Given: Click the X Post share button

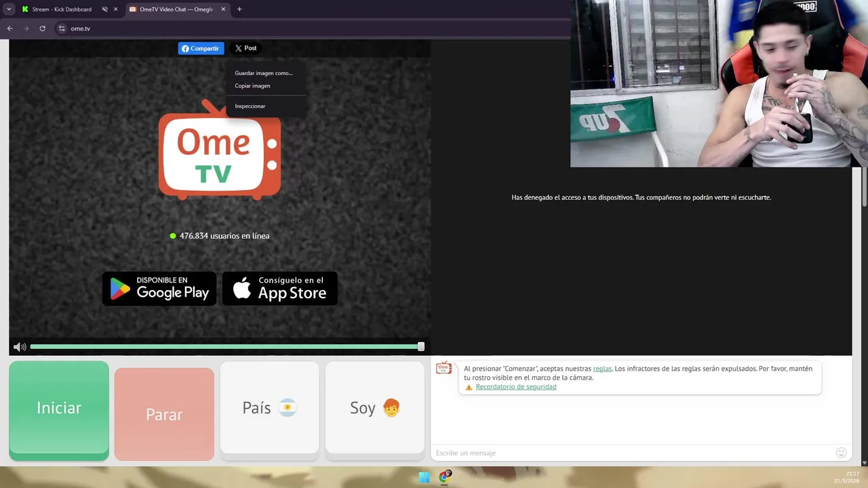Looking at the screenshot, I should [x=245, y=48].
